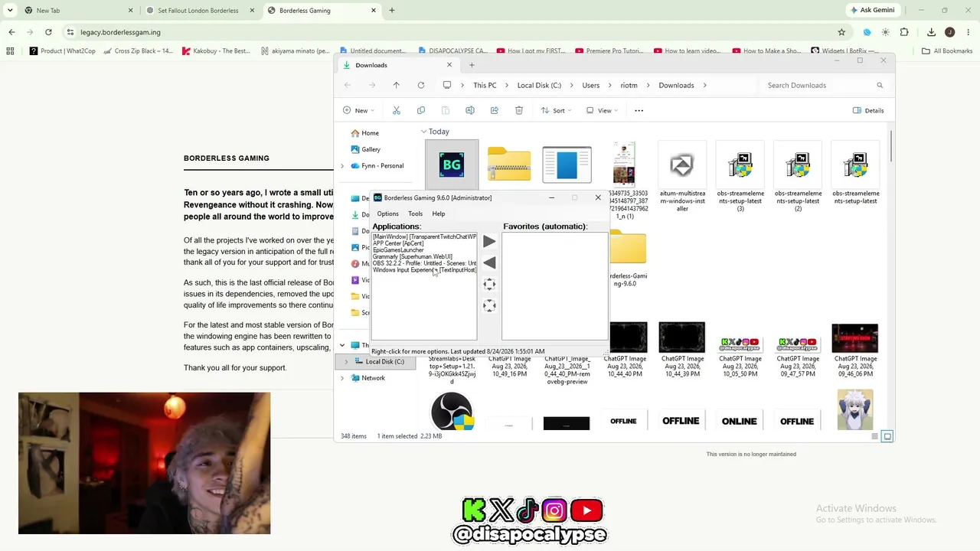Open Chrome downloads icon

click(931, 32)
